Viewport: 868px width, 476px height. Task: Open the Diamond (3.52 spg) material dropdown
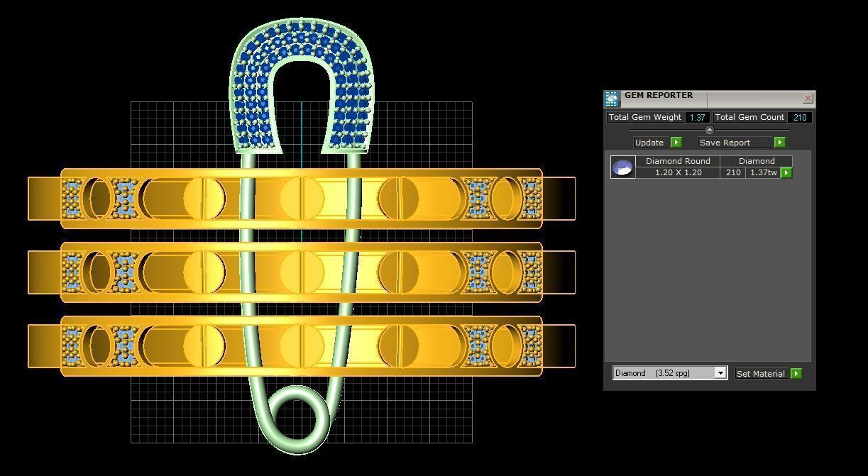coord(670,373)
